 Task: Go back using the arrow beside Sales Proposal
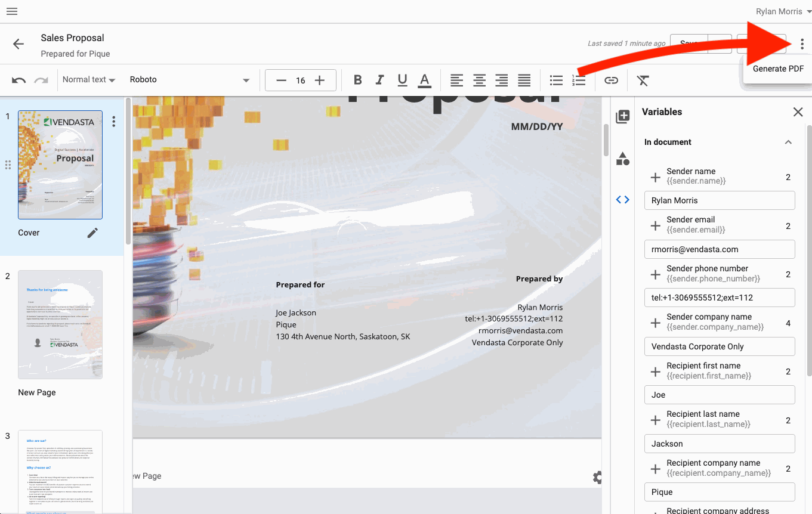pyautogui.click(x=18, y=44)
